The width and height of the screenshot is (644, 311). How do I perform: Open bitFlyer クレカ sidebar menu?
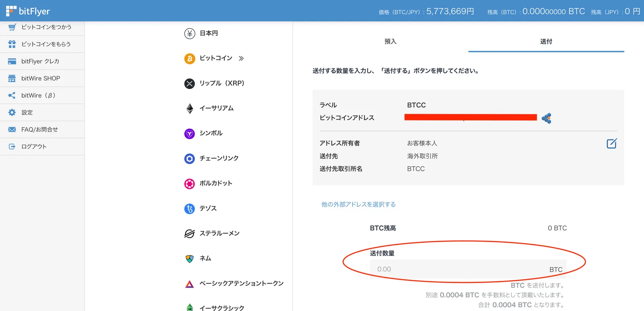point(42,61)
